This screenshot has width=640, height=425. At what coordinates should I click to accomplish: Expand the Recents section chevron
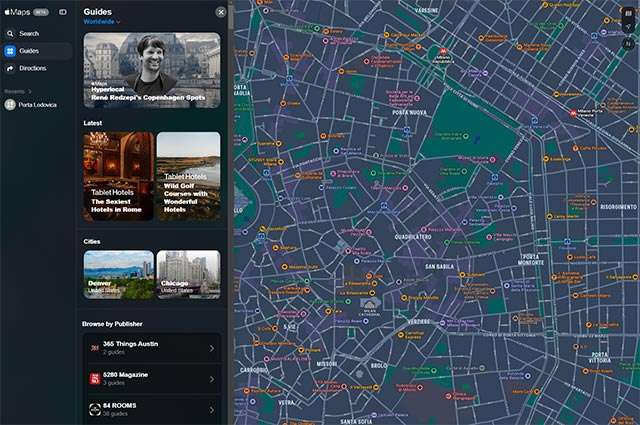[30, 91]
